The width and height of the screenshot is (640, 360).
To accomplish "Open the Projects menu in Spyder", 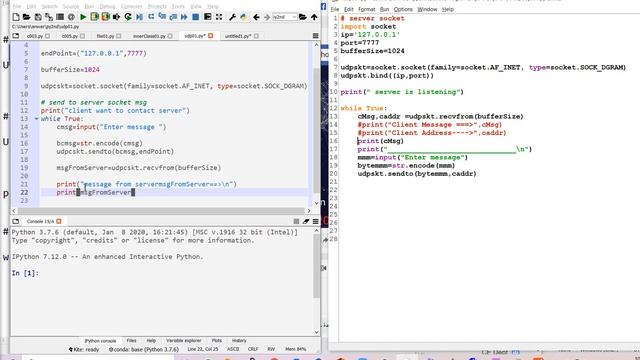I will [x=157, y=7].
